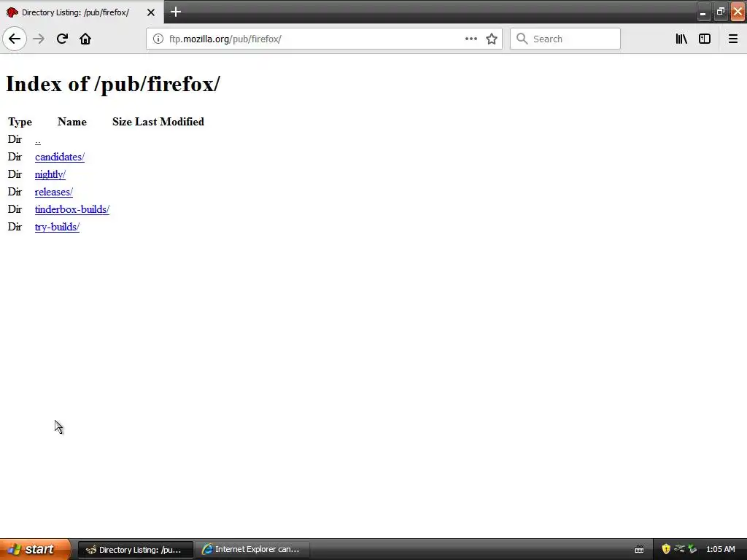Open the on-screen keyboard tray icon
Viewport: 747px width, 560px height.
click(639, 550)
